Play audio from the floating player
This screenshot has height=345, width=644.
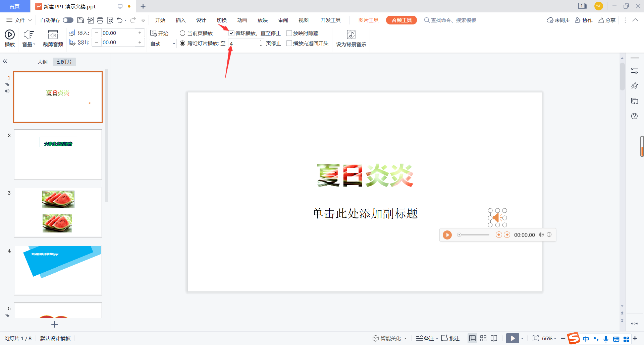pyautogui.click(x=447, y=235)
